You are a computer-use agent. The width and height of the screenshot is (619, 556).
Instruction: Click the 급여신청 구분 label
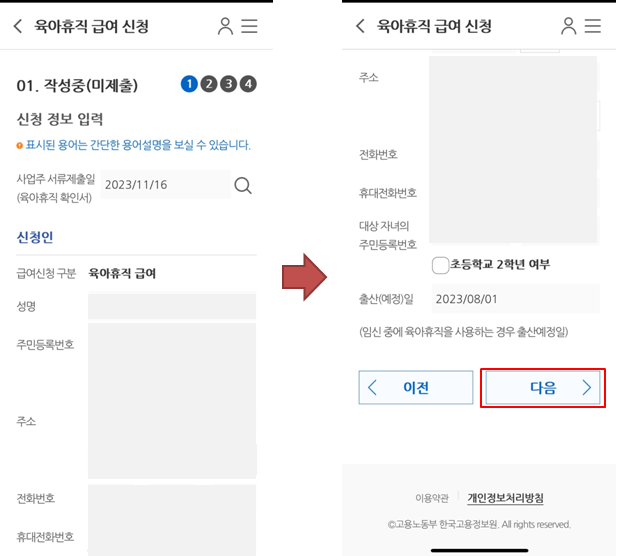tap(46, 273)
